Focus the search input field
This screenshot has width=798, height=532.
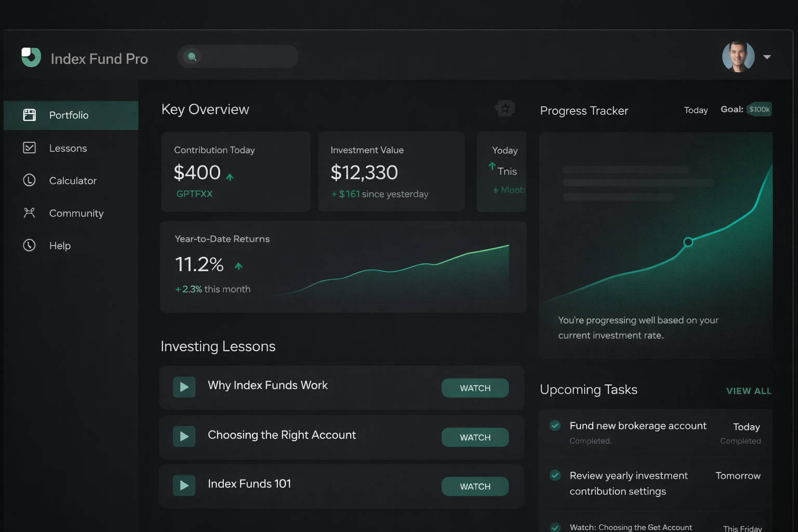click(238, 57)
